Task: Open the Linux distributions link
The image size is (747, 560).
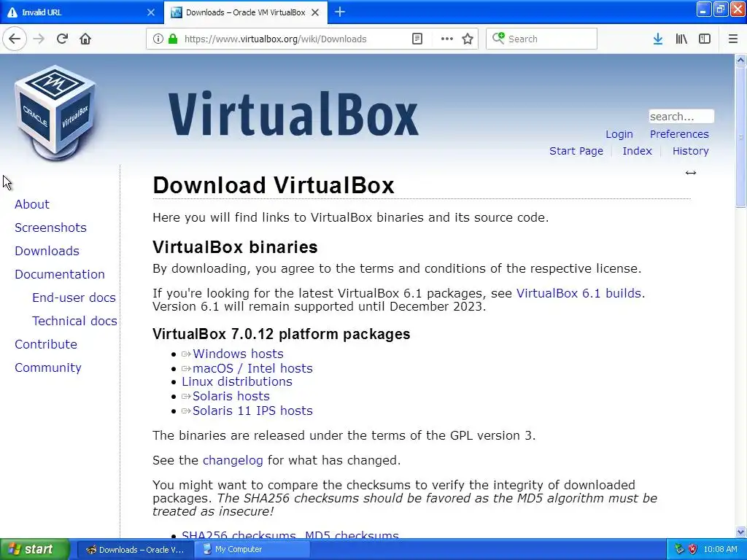Action: [x=237, y=382]
